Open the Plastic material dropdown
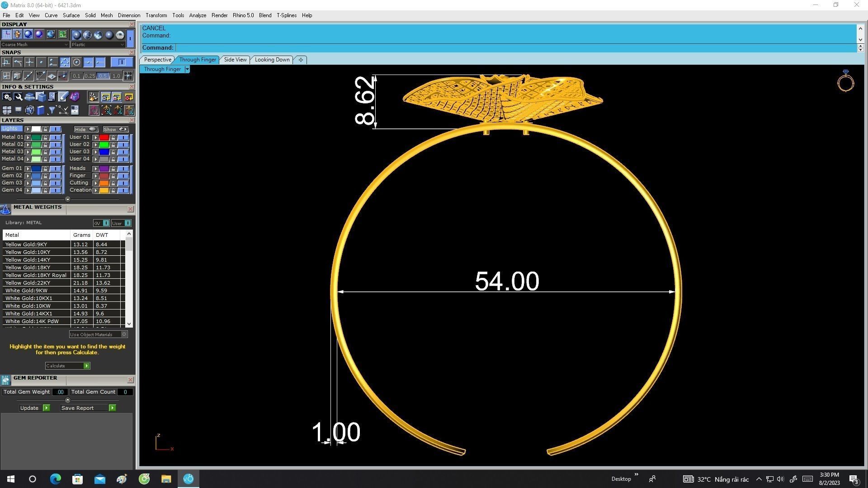 point(98,45)
